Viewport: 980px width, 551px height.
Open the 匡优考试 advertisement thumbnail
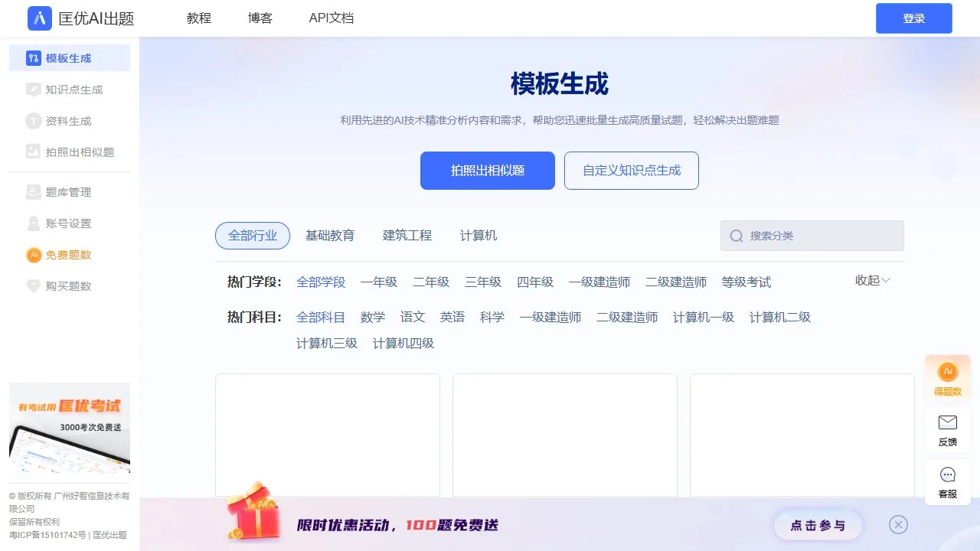[70, 428]
